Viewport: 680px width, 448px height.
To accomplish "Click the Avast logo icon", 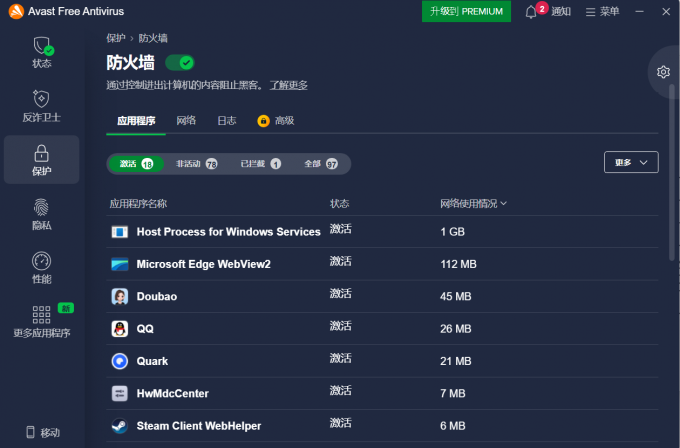I will pyautogui.click(x=16, y=11).
